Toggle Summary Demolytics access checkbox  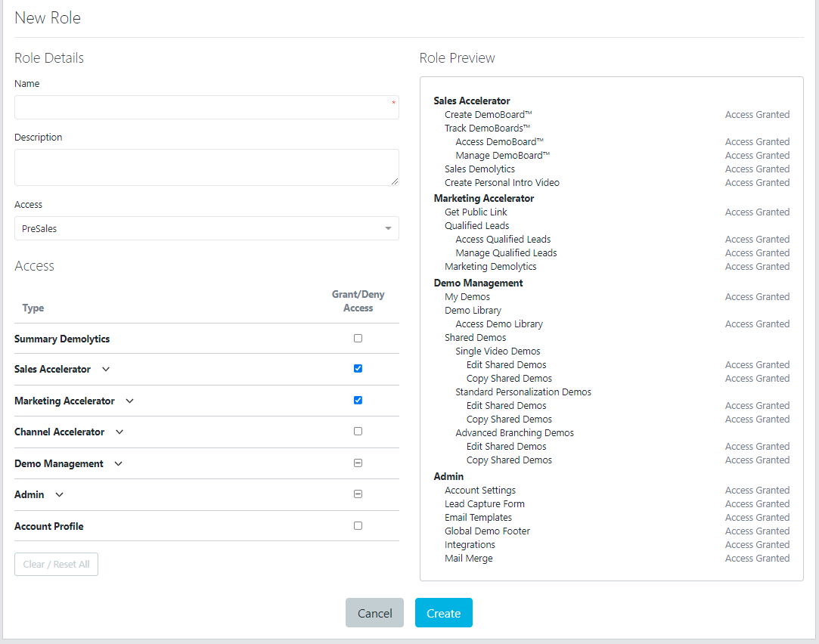(x=358, y=338)
